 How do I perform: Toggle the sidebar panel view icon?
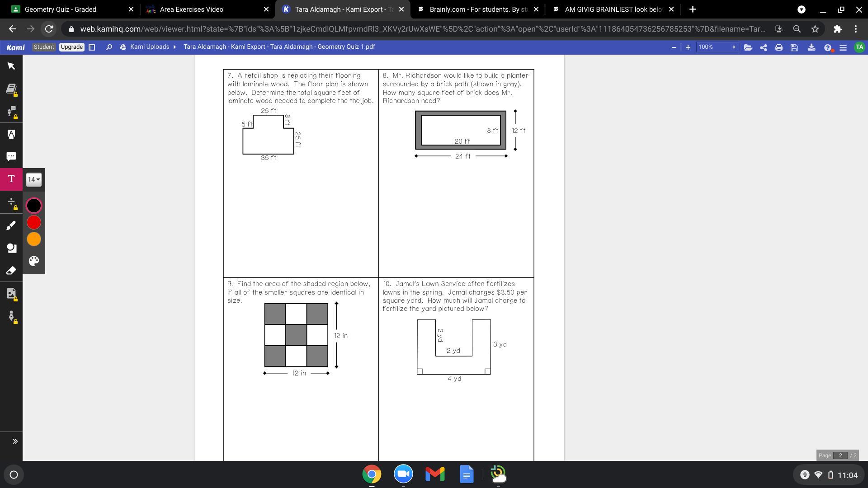coord(92,47)
